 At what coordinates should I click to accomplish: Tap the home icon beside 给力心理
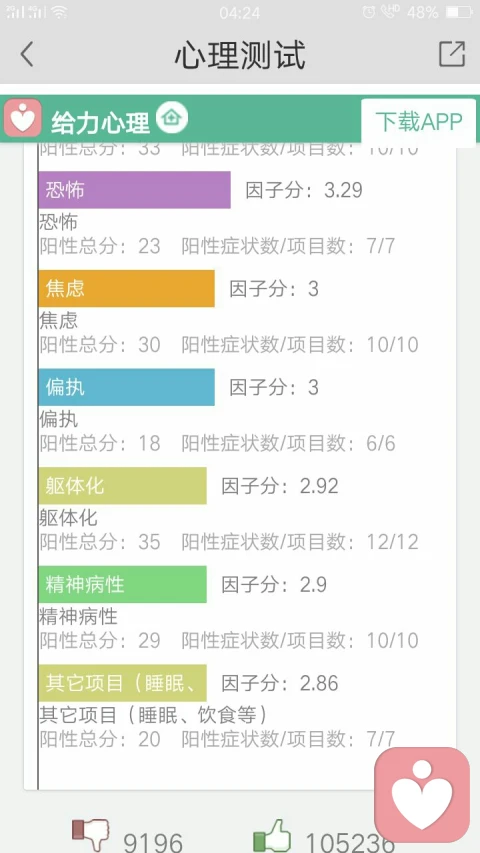tap(172, 117)
